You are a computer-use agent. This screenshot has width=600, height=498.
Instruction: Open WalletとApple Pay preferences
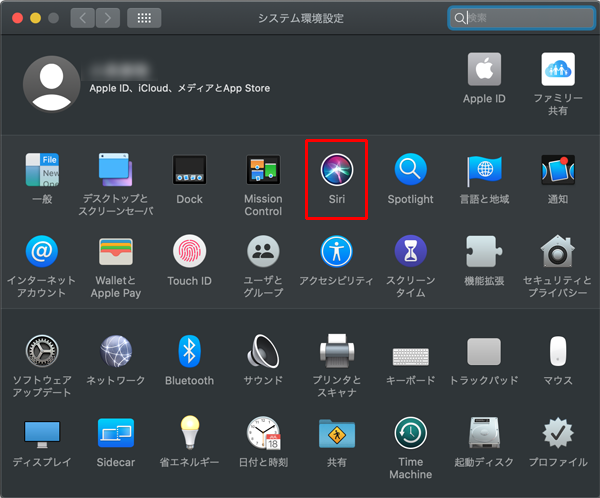pyautogui.click(x=116, y=251)
